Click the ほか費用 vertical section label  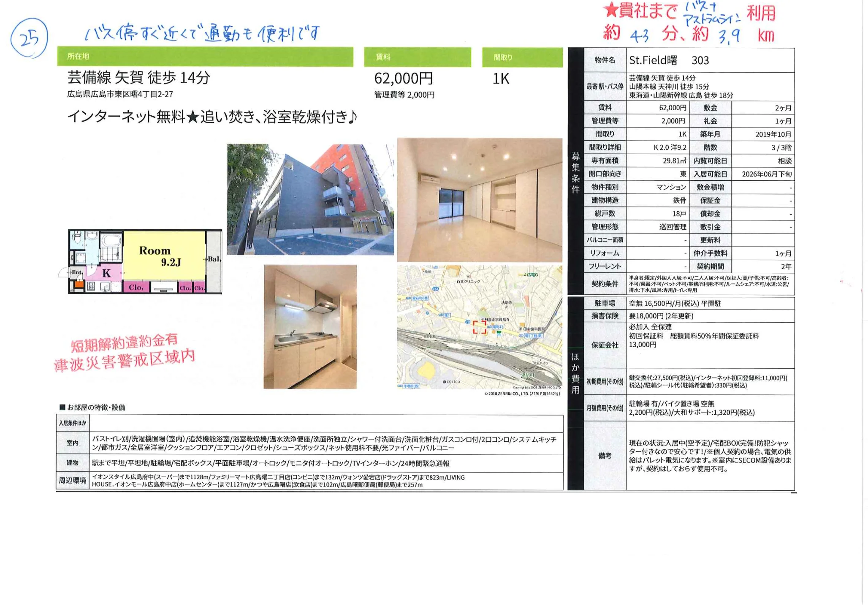tap(575, 373)
